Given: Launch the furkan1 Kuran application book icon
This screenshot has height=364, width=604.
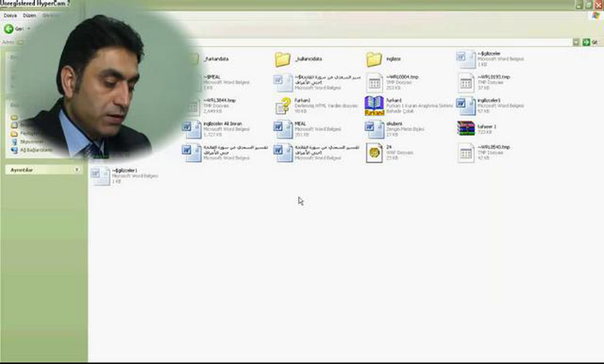Looking at the screenshot, I should pyautogui.click(x=374, y=106).
